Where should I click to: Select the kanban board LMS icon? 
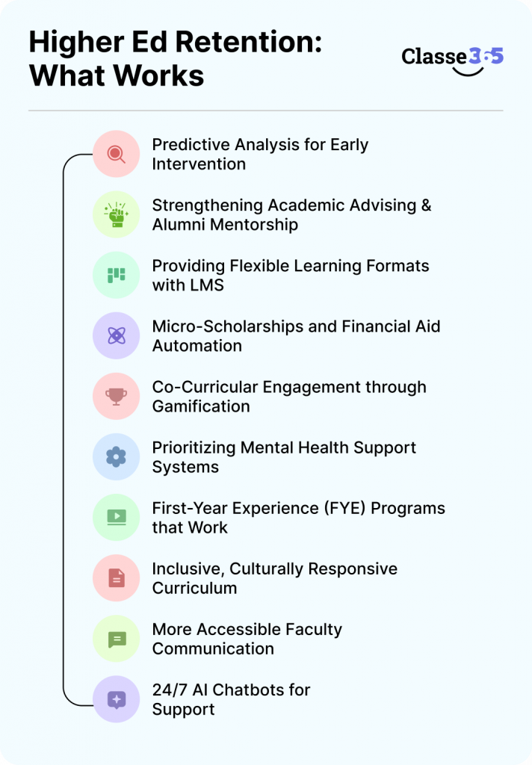pos(116,275)
